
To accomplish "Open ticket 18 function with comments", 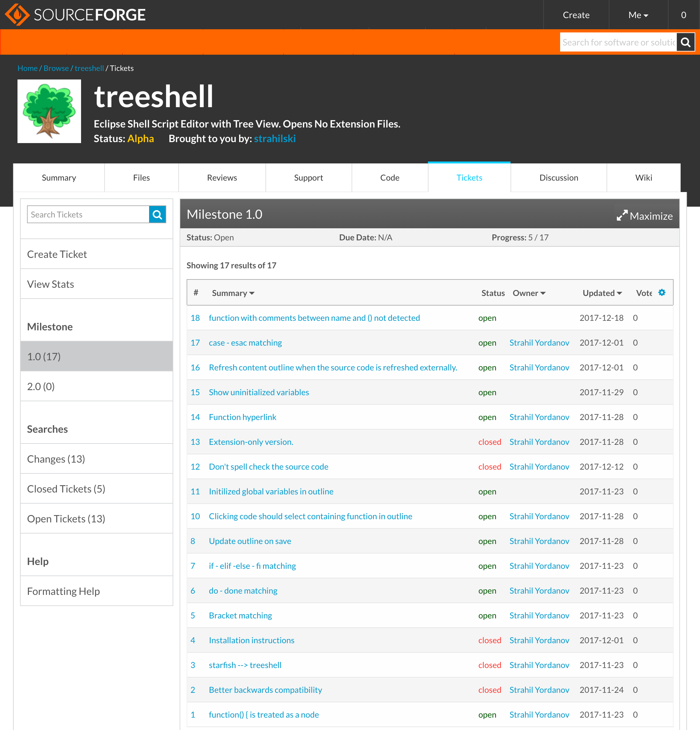I will pyautogui.click(x=315, y=318).
